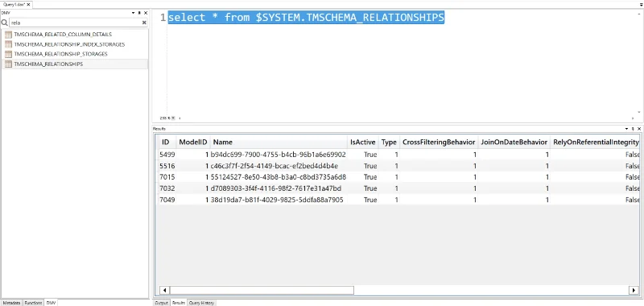Select TMSCHEMA_RELATIONSHIP_STORAGES in DMV list
Viewport: 644px width, 306px height.
(x=61, y=54)
